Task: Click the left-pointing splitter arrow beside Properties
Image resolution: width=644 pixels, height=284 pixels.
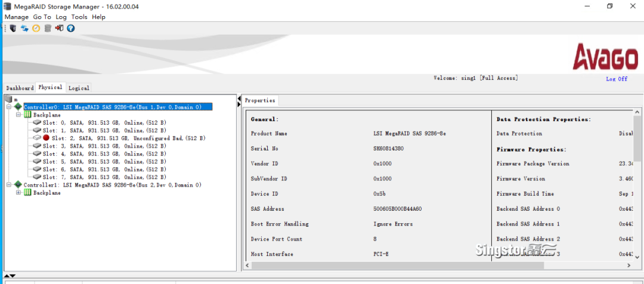Action: click(240, 100)
